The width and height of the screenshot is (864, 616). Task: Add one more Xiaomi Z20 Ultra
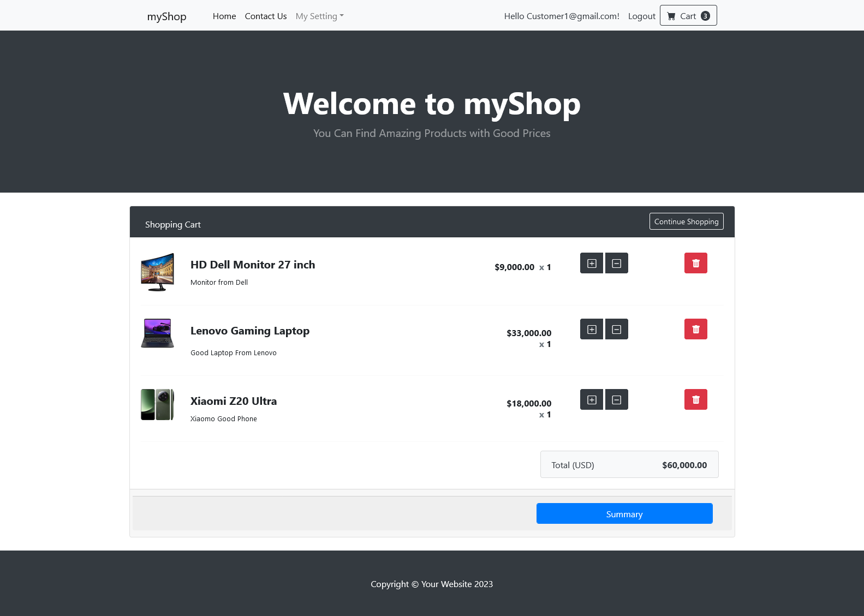[591, 400]
